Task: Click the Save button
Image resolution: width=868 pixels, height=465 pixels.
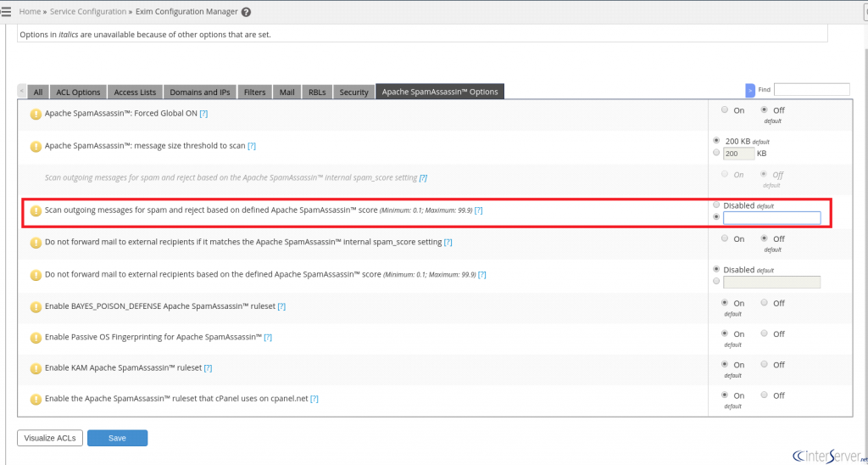Action: tap(117, 438)
